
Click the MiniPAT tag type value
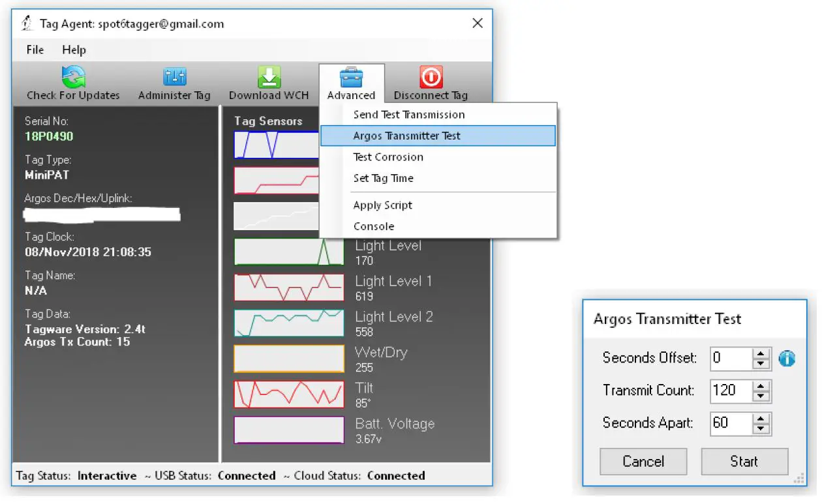pyautogui.click(x=47, y=175)
